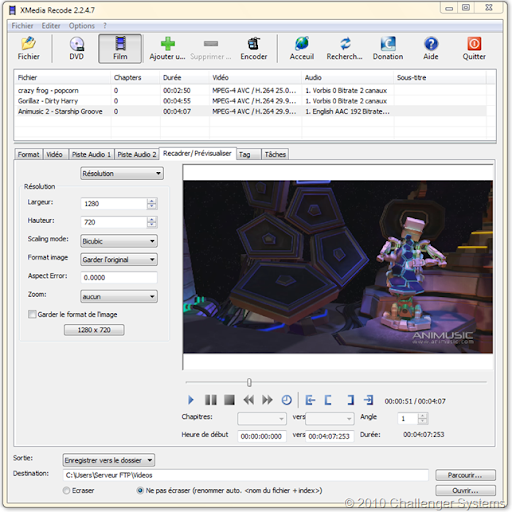Select the Animusic 2 - Starship Groove row
Image resolution: width=512 pixels, height=512 pixels.
250,111
